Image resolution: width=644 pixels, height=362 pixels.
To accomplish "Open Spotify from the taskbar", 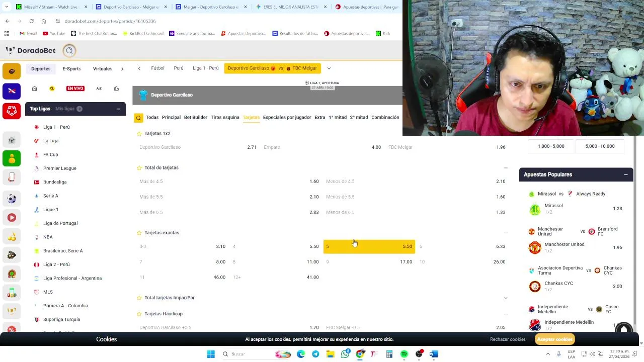I will 404,354.
